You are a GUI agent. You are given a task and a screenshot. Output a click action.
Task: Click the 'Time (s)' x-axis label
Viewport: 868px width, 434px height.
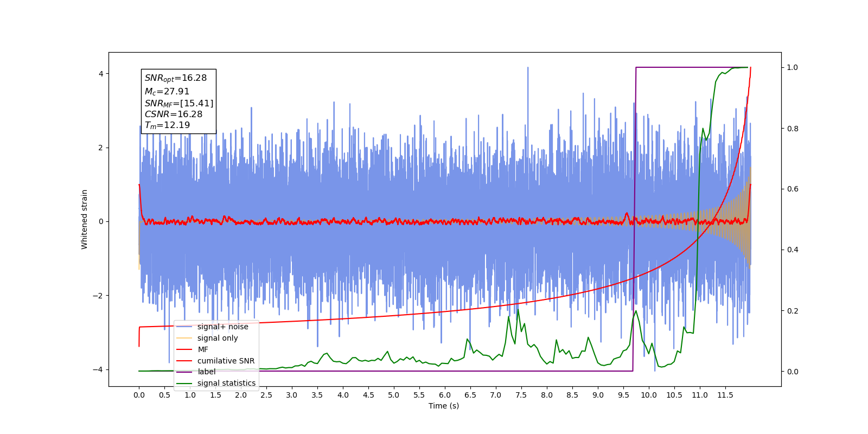tap(444, 406)
